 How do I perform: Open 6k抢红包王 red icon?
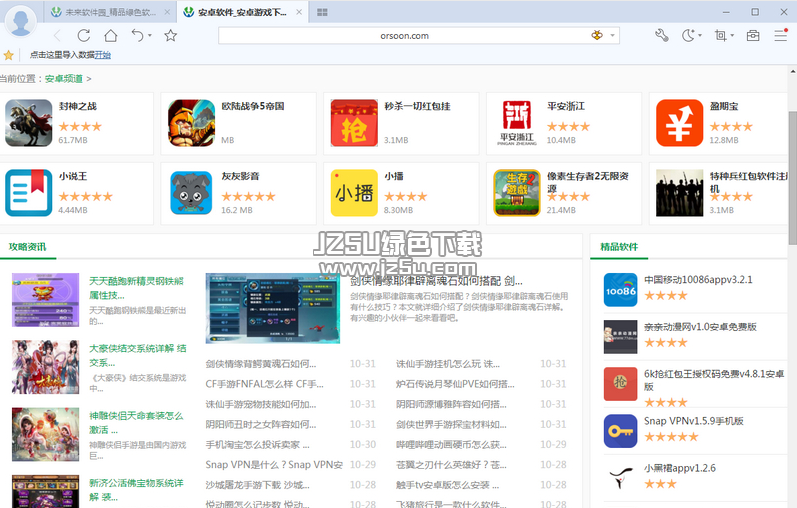620,384
